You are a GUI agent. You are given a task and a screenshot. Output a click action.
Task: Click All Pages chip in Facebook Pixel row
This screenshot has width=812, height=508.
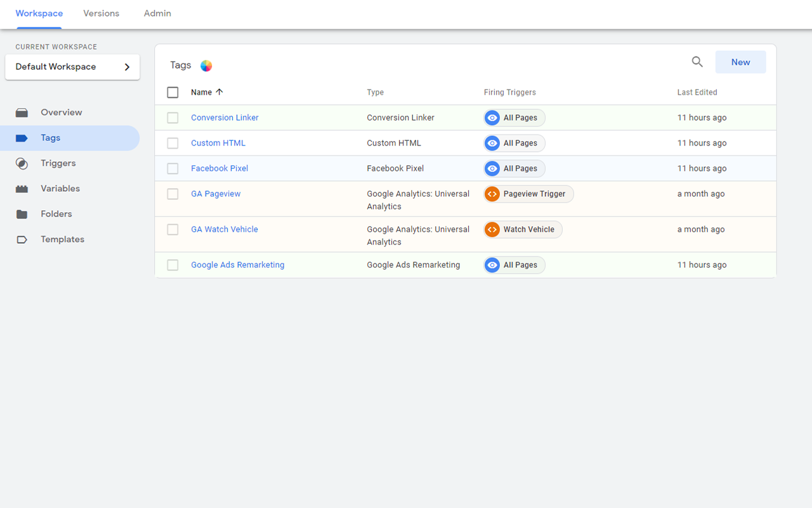[x=514, y=168]
